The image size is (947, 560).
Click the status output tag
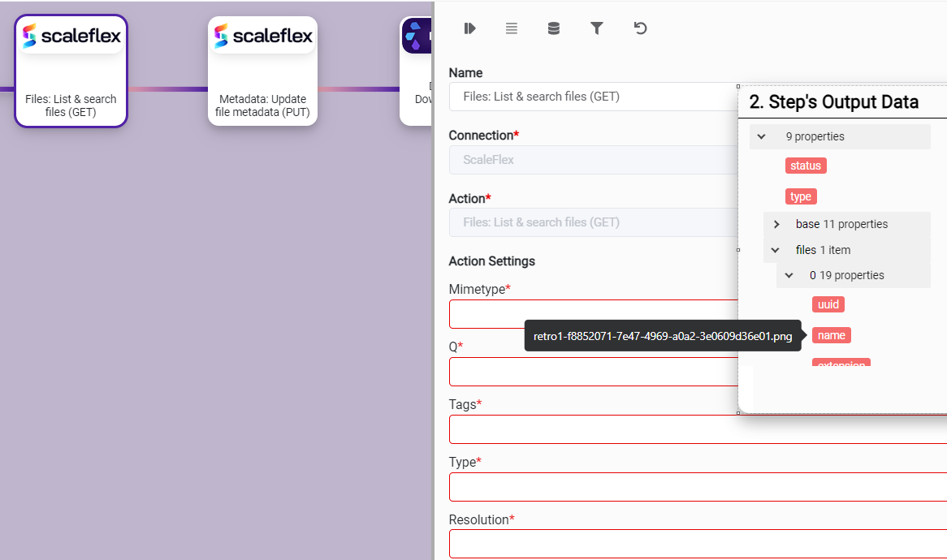click(x=806, y=166)
